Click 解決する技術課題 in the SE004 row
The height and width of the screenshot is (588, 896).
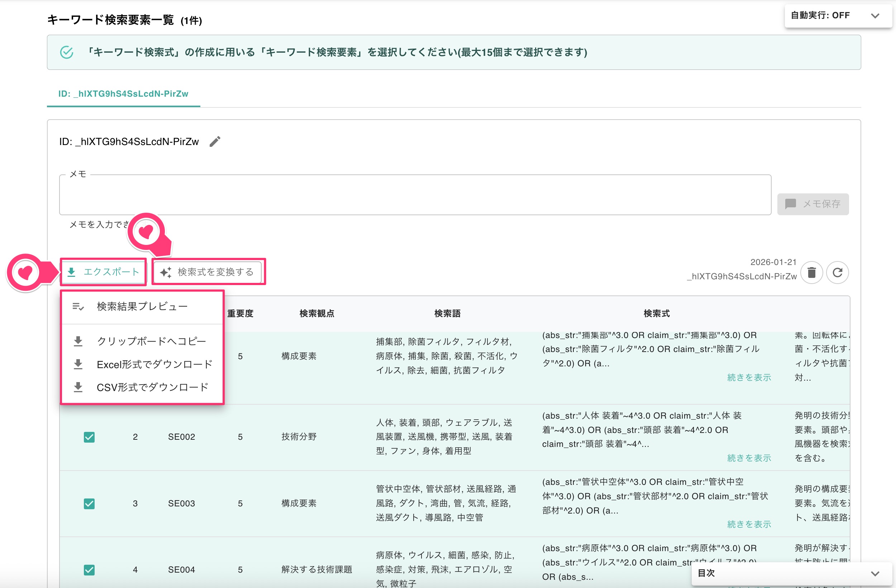[x=316, y=570]
